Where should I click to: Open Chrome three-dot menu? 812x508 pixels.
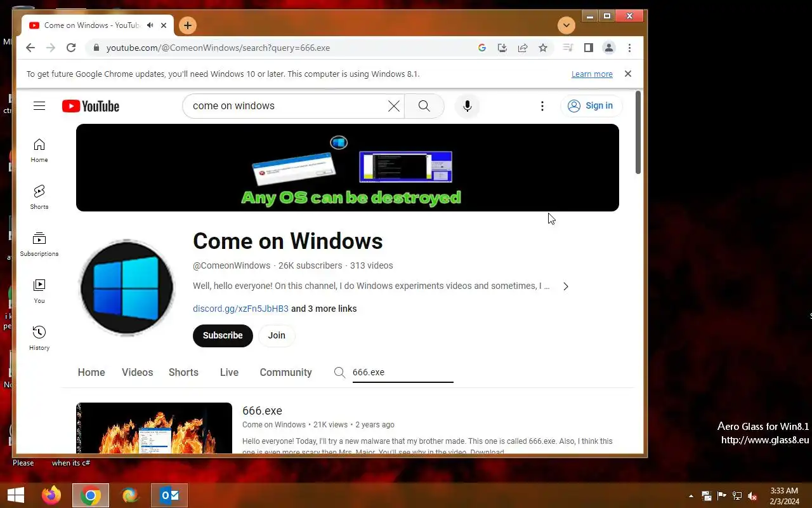tap(629, 48)
